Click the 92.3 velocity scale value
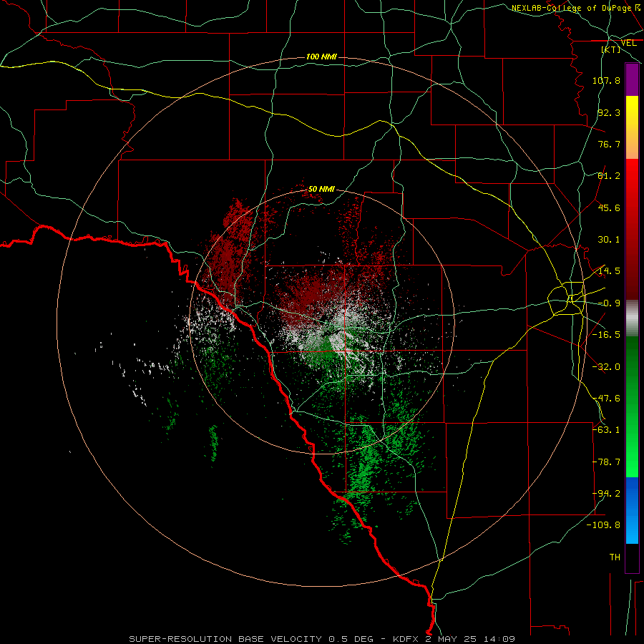Viewport: 644px width, 644px height. pos(609,112)
